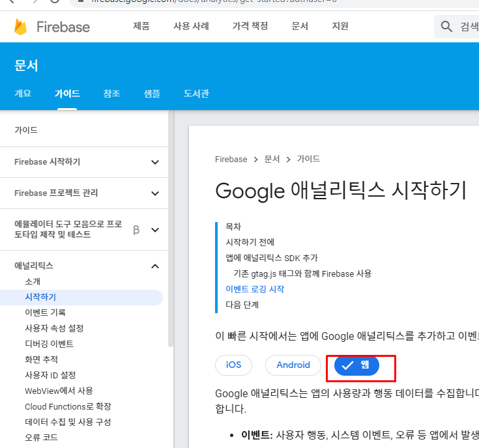Collapse the 애널리틱스 section chevron
Image resolution: width=479 pixels, height=448 pixels.
[155, 266]
